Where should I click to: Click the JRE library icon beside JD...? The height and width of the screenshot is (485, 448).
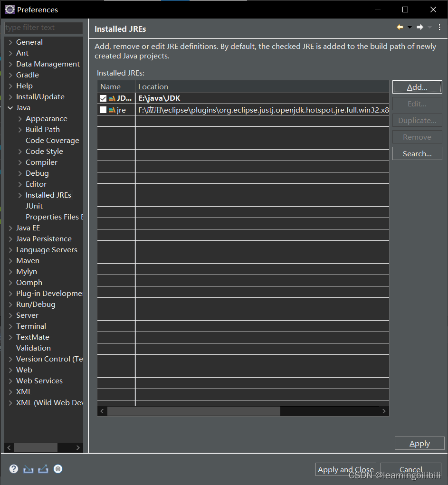(x=112, y=98)
